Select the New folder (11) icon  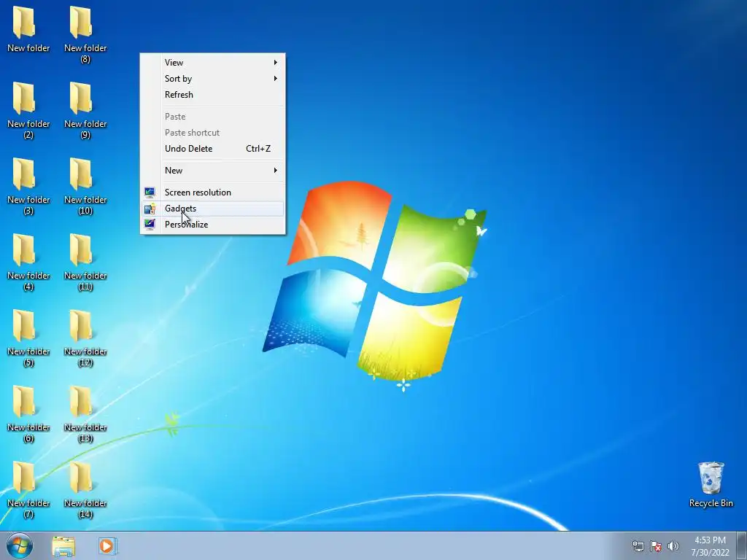(85, 262)
